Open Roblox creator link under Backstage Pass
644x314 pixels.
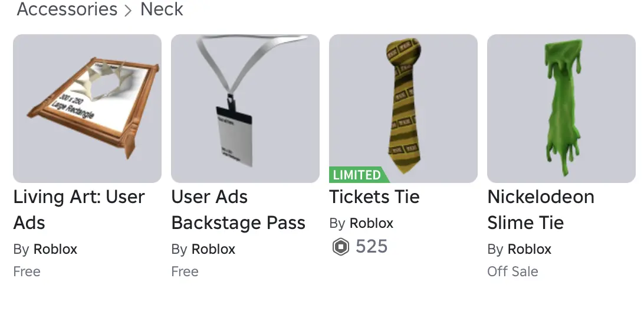click(x=213, y=249)
